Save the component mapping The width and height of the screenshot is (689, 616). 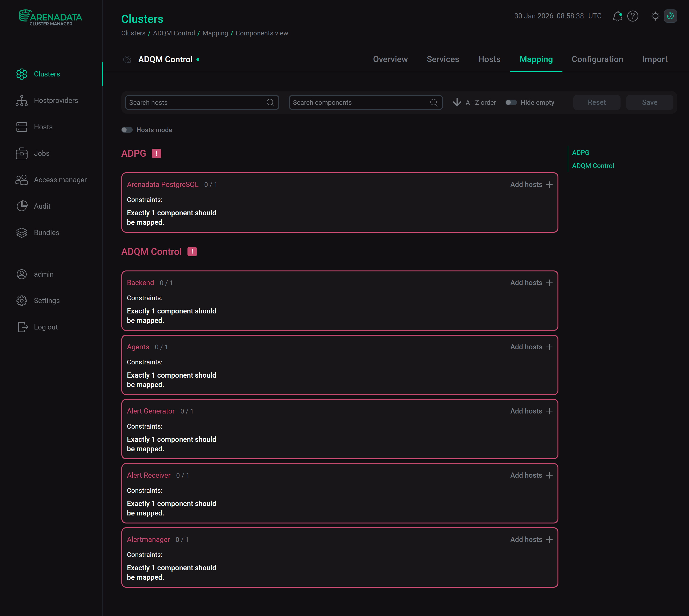(x=649, y=102)
